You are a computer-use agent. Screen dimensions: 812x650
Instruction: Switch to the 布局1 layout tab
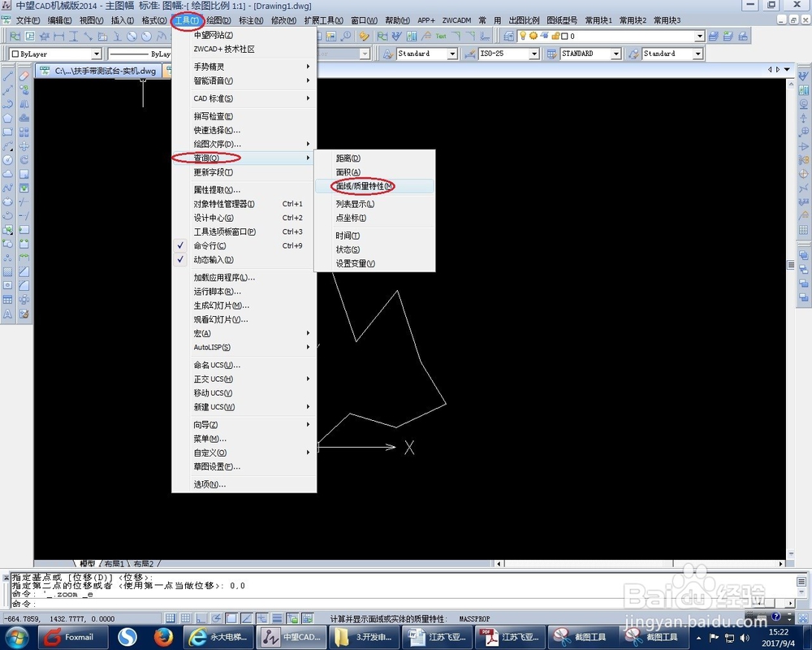(114, 563)
